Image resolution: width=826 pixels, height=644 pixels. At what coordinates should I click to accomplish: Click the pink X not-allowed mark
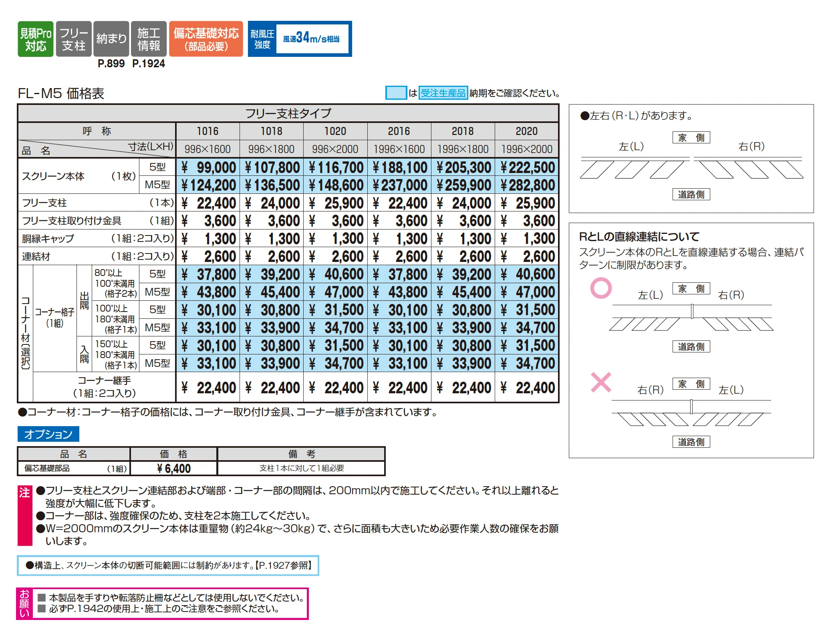[601, 382]
